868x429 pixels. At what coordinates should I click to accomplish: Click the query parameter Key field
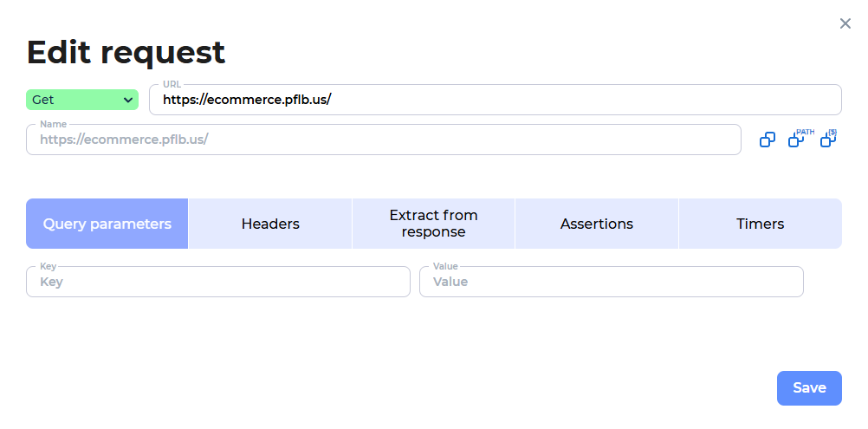coord(218,282)
